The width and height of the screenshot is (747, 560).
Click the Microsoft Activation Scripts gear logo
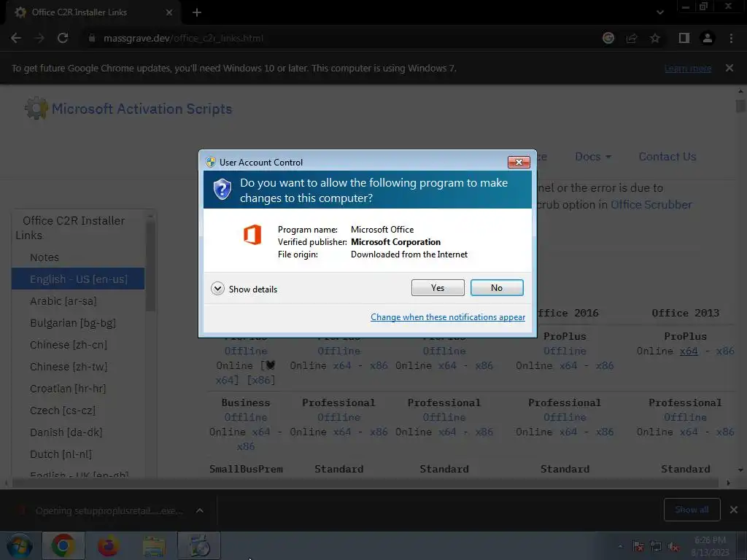tap(36, 108)
